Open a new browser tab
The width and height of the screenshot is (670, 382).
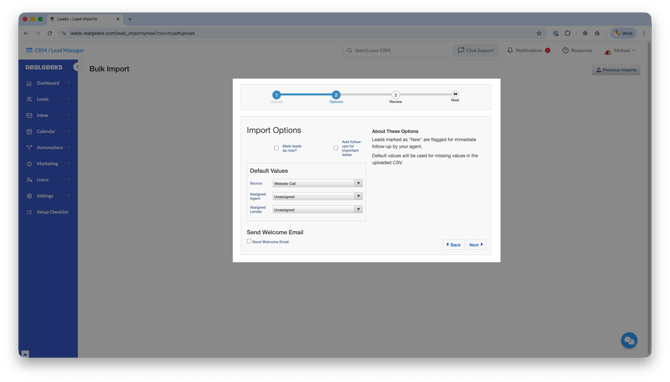[130, 19]
